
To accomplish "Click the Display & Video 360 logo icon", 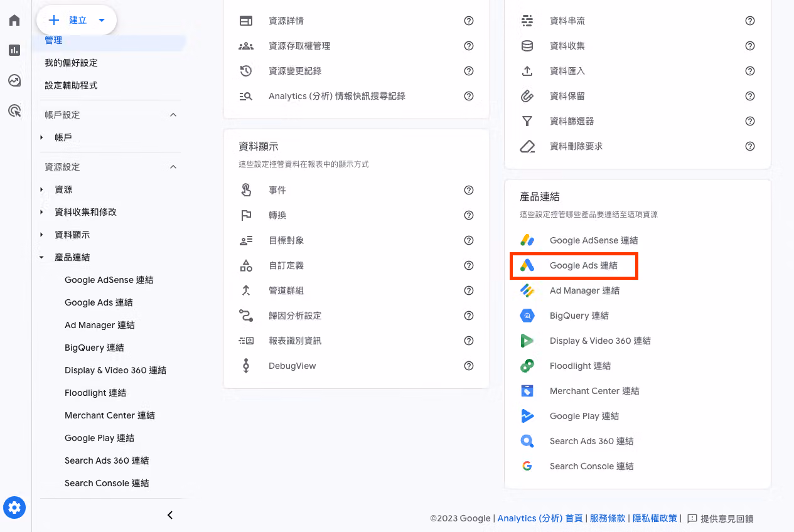I will coord(527,341).
